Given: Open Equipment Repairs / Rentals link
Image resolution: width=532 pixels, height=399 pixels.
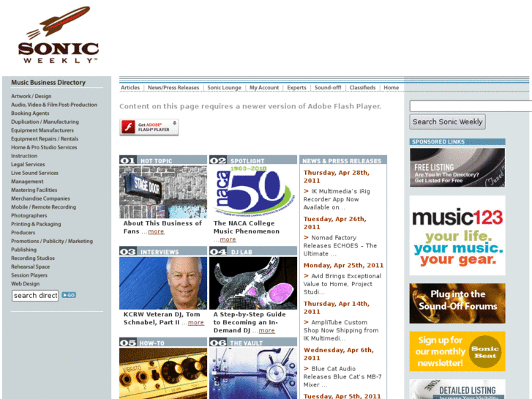Looking at the screenshot, I should point(45,138).
